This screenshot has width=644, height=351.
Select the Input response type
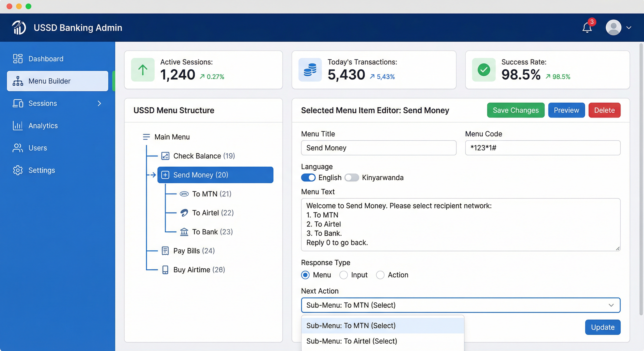[x=343, y=275]
